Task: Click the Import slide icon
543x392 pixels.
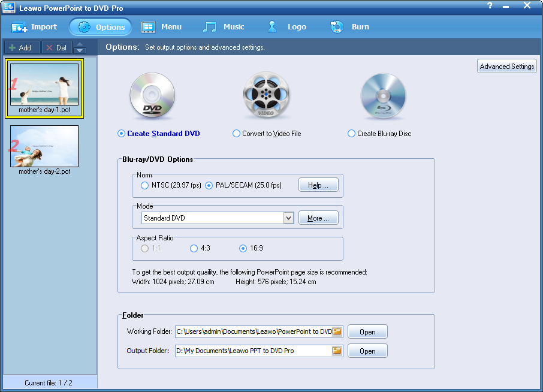Action: (x=19, y=28)
